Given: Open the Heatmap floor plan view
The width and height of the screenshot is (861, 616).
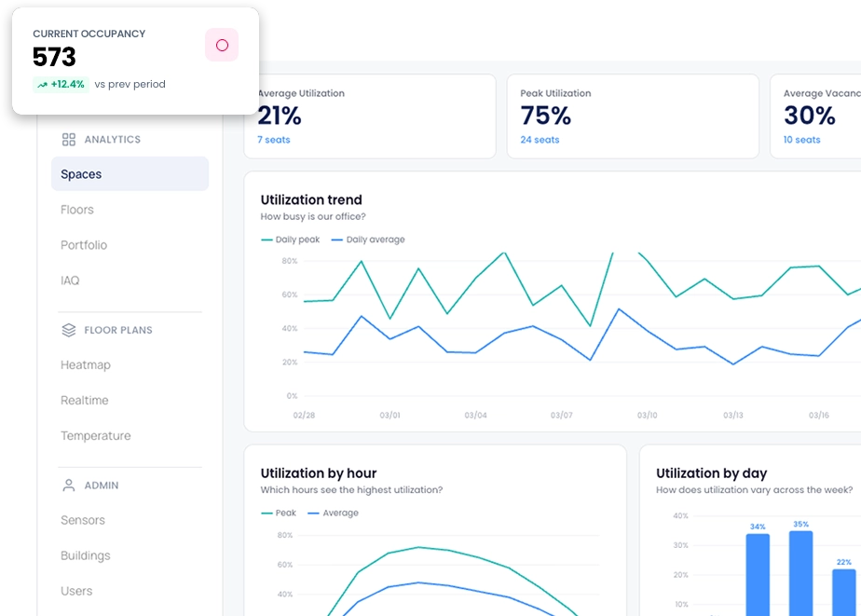Looking at the screenshot, I should [86, 365].
